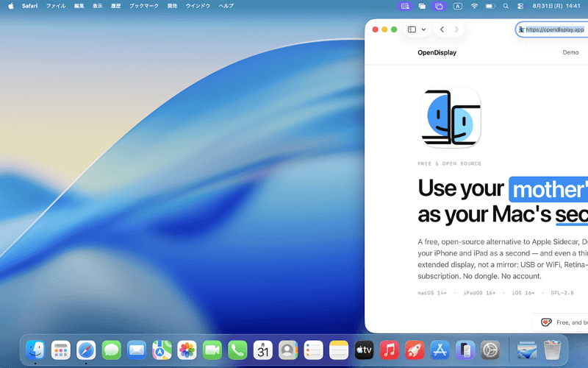
Task: Open the input source A indicator
Action: point(457,6)
